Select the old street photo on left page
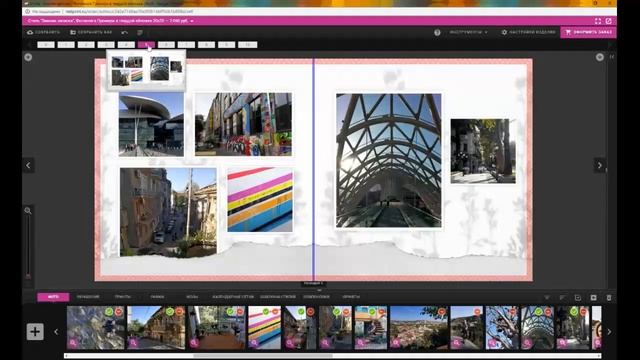The height and width of the screenshot is (360, 640). [168, 212]
